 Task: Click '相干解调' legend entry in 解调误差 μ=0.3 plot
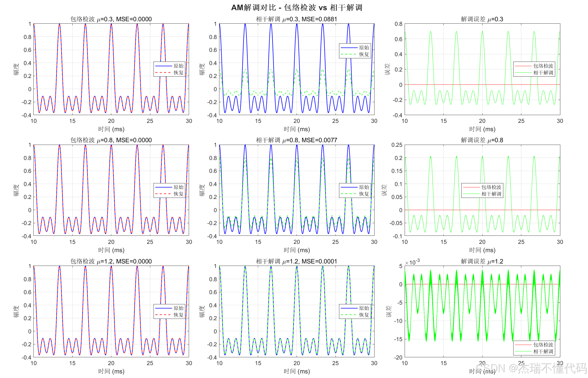[x=543, y=73]
